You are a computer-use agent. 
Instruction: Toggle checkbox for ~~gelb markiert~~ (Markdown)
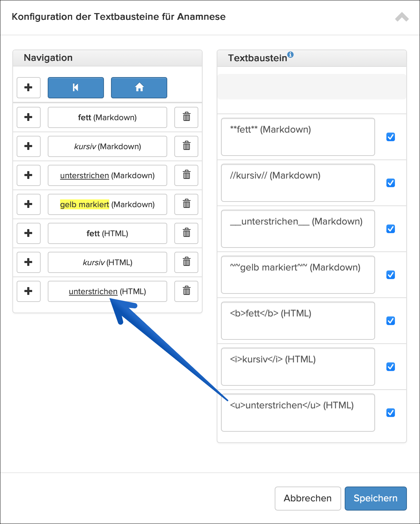[x=391, y=275]
